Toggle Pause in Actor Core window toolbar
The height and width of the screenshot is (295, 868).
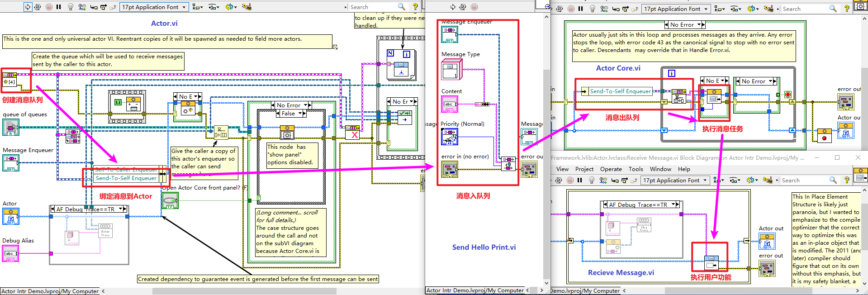580,9
